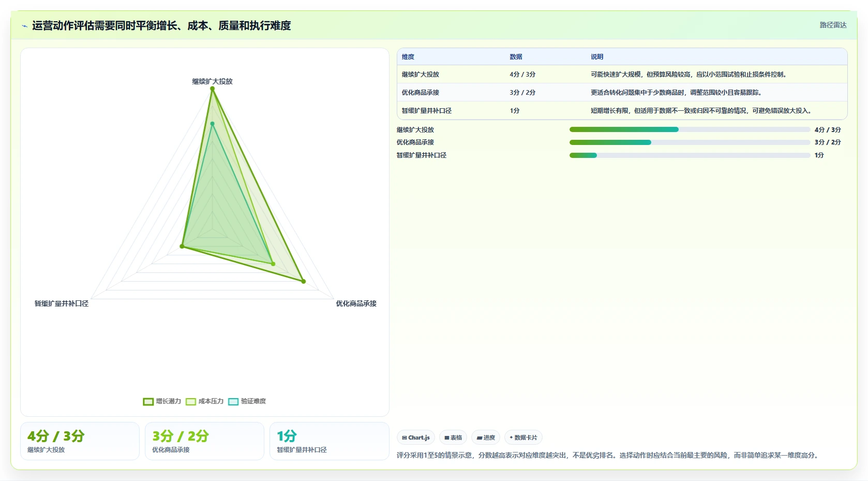868x481 pixels.
Task: Select the 4分 / 3分 data card
Action: click(80, 441)
